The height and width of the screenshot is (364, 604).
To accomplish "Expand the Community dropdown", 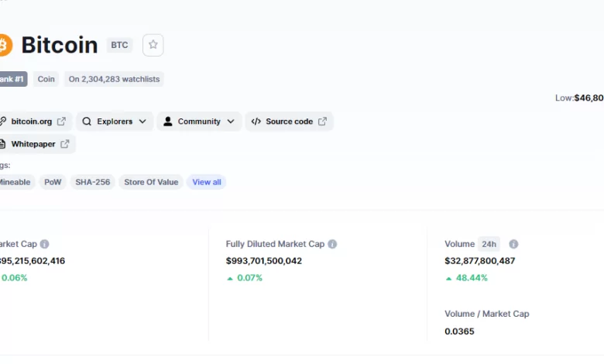I will [199, 122].
